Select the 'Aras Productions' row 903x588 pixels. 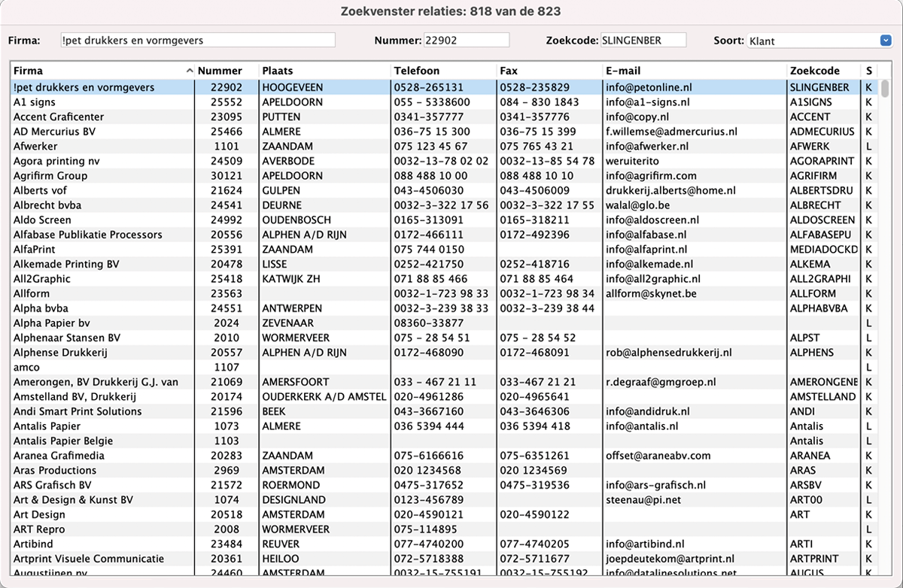click(445, 471)
